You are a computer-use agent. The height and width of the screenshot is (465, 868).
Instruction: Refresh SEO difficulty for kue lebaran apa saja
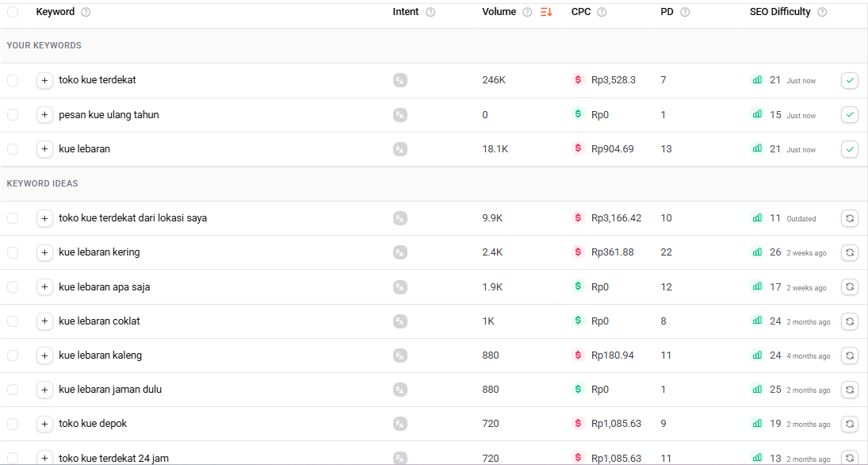pyautogui.click(x=850, y=287)
